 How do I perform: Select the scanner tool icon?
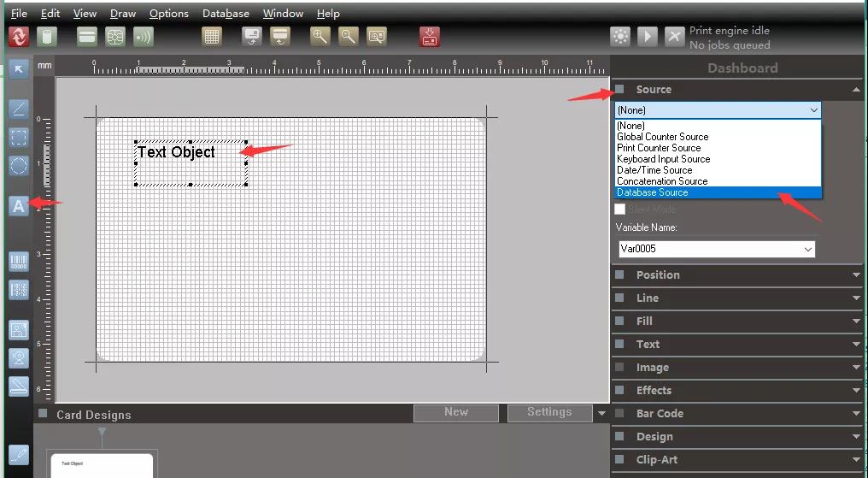click(x=18, y=386)
